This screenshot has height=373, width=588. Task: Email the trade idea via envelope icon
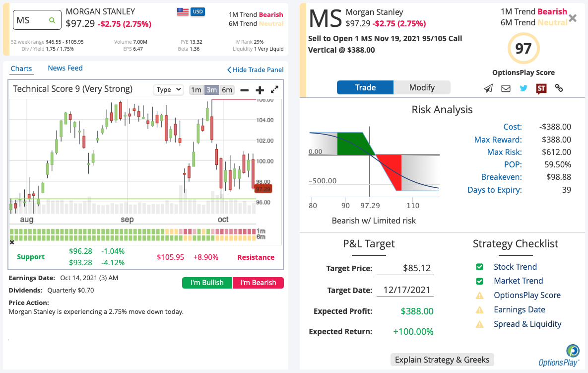(506, 88)
